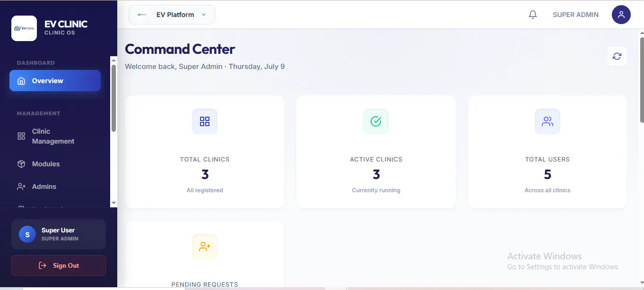Screen dimensions: 644x290
Task: Click the MANAGEMENT section label
Action: 39,113
